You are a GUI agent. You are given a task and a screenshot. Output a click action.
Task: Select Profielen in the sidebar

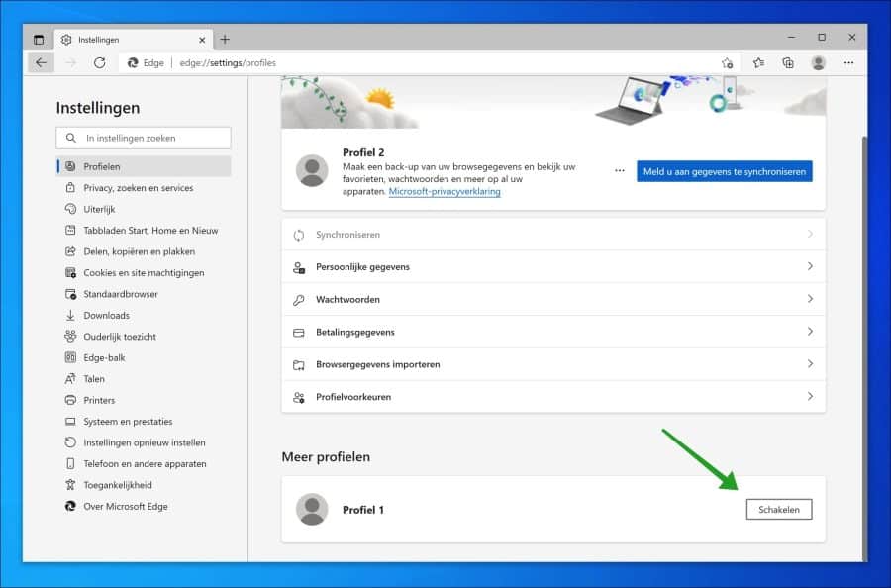click(144, 166)
